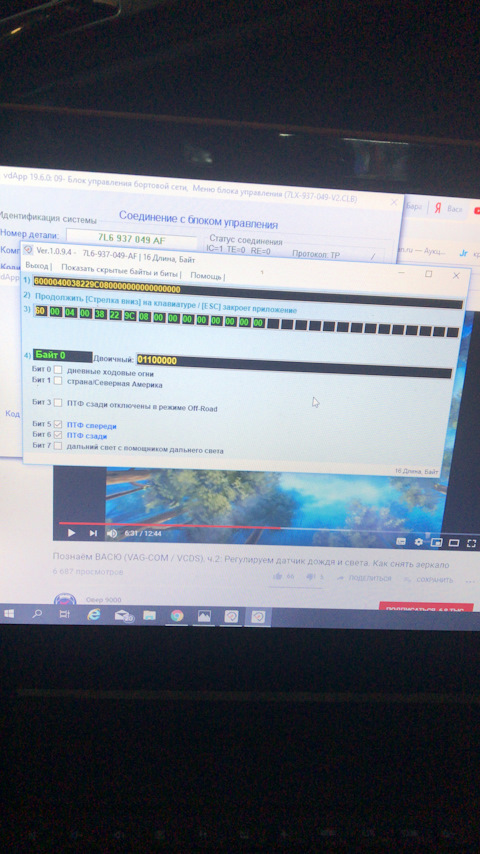Screen dimensions: 480x854
Task: Select byte cell 00 between 60 and 04
Action: 55,312
